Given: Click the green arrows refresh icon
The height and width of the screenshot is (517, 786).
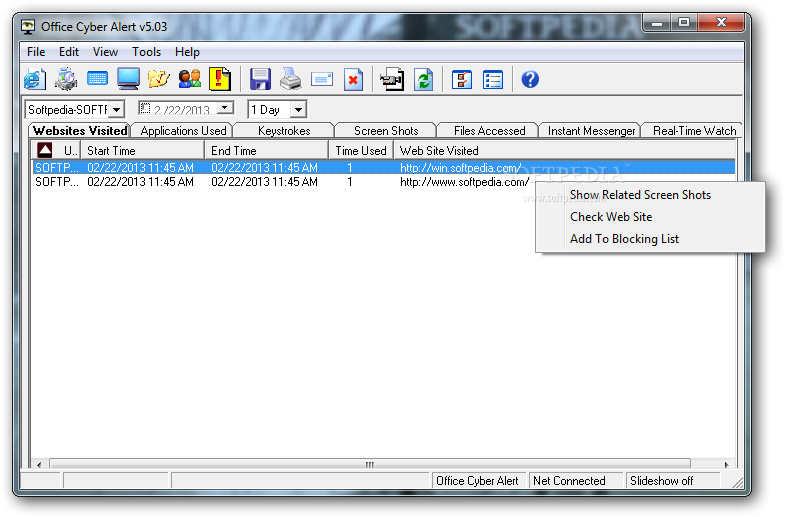Looking at the screenshot, I should (x=424, y=79).
